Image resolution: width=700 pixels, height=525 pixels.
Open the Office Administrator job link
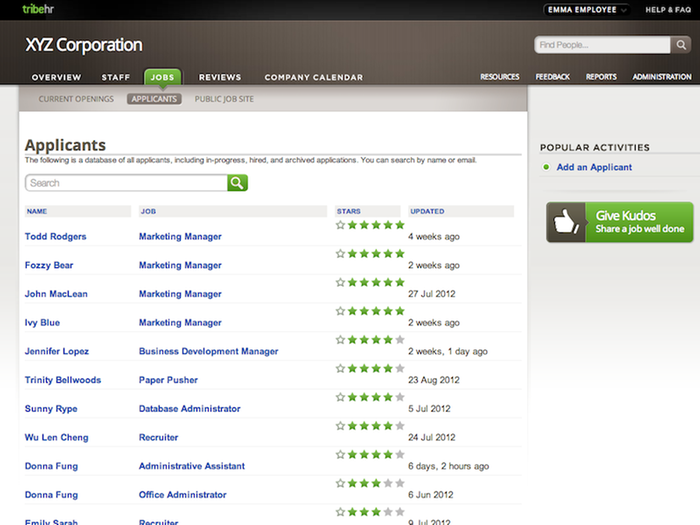click(183, 494)
